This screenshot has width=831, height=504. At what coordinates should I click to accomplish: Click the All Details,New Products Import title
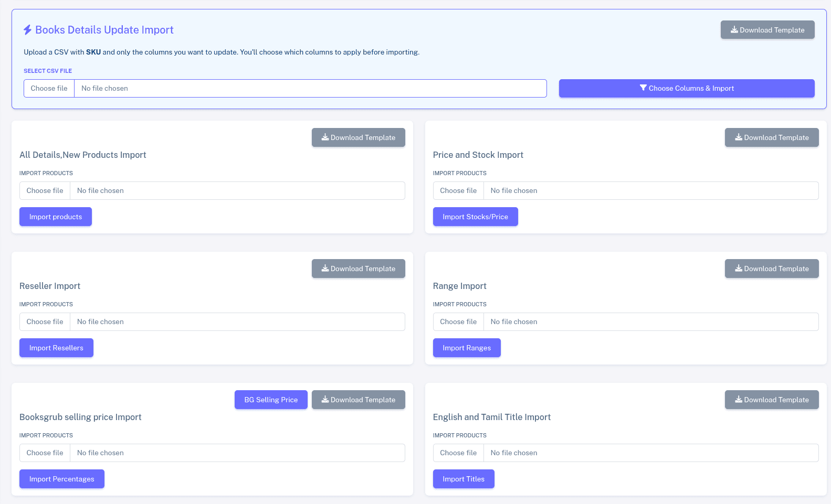83,155
